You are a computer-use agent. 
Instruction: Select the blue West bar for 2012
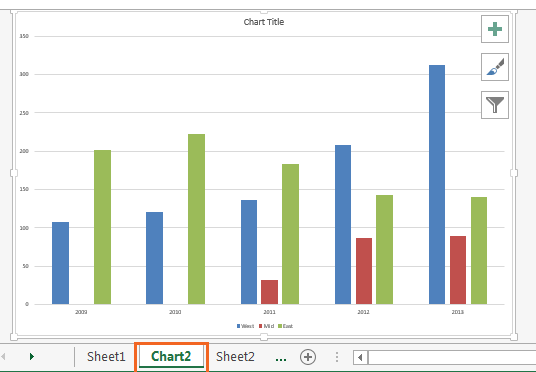tap(343, 225)
